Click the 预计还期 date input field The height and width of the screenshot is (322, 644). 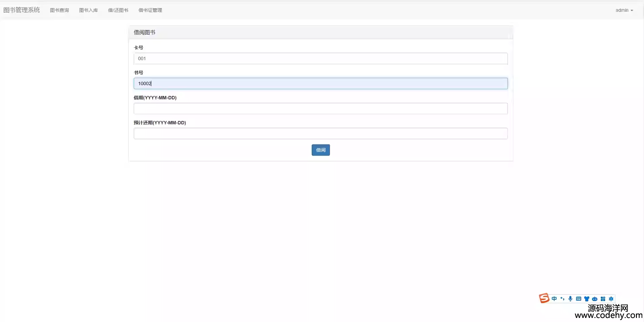320,133
